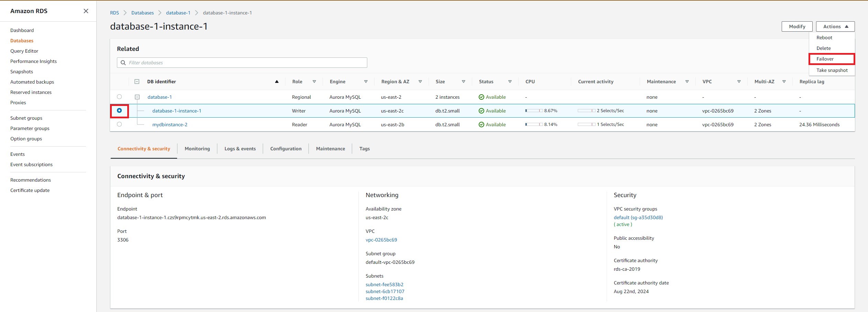Open Automated backups in sidebar
Viewport: 868px width, 312px height.
[32, 82]
